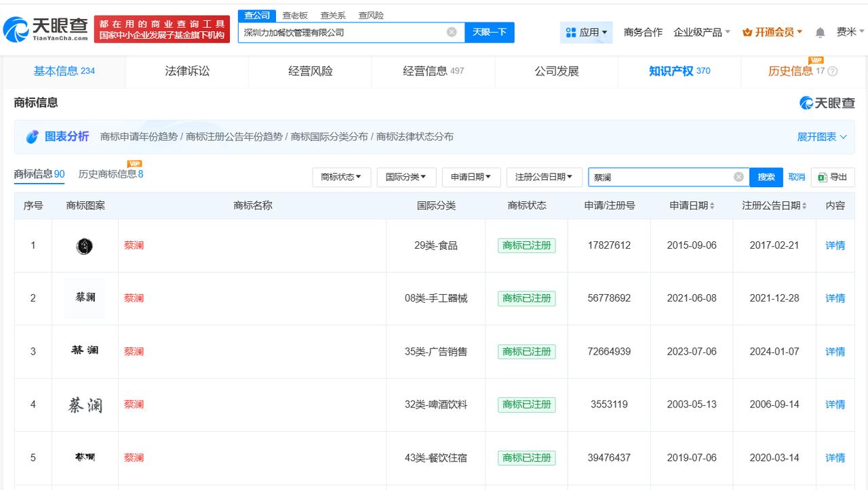868x490 pixels.
Task: Select the 商标信息 90 sub-tab
Action: (39, 174)
